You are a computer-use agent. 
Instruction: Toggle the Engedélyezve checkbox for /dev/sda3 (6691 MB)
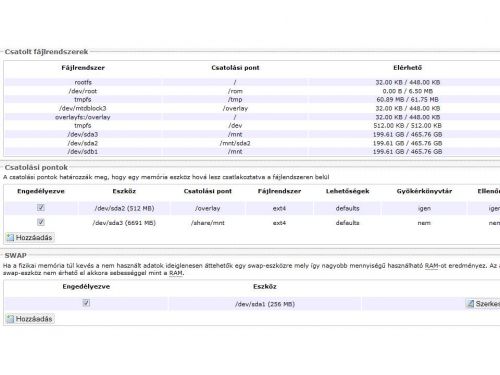pos(41,222)
